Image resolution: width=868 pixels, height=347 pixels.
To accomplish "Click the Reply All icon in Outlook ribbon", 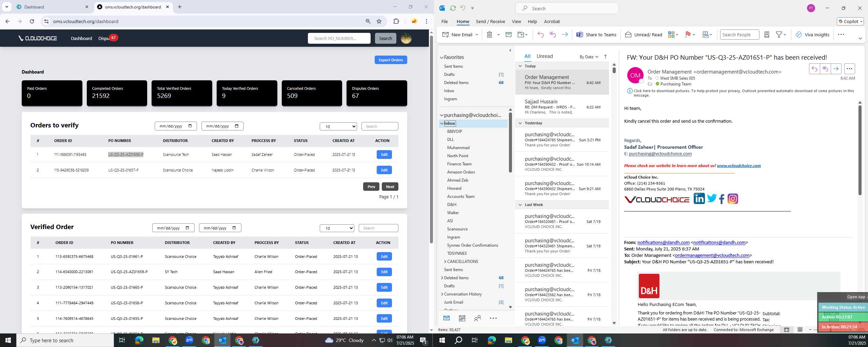I will pyautogui.click(x=553, y=35).
